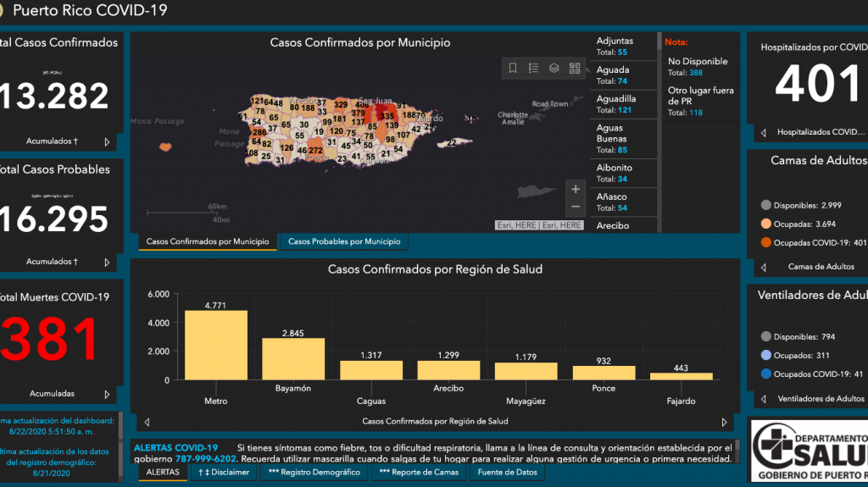Open the Fuente de Datos tab

pos(508,472)
